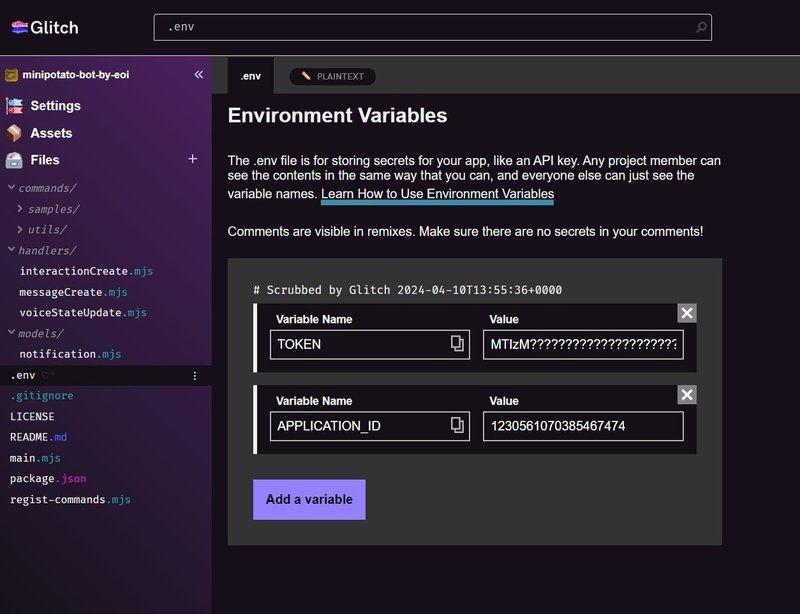This screenshot has width=800, height=614.
Task: Edit the TOKEN value field
Action: 583,345
